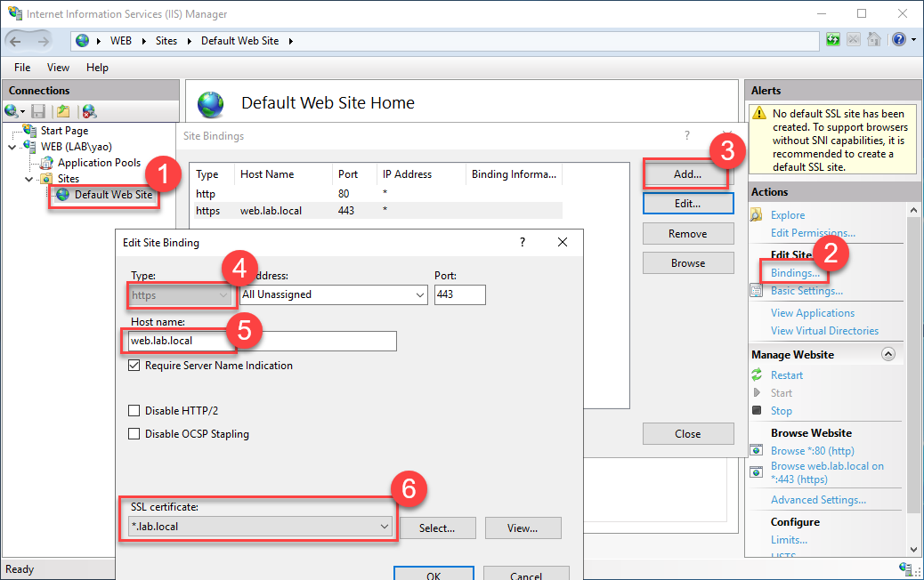Click the green Restart website icon
The height and width of the screenshot is (580, 924).
coord(757,375)
